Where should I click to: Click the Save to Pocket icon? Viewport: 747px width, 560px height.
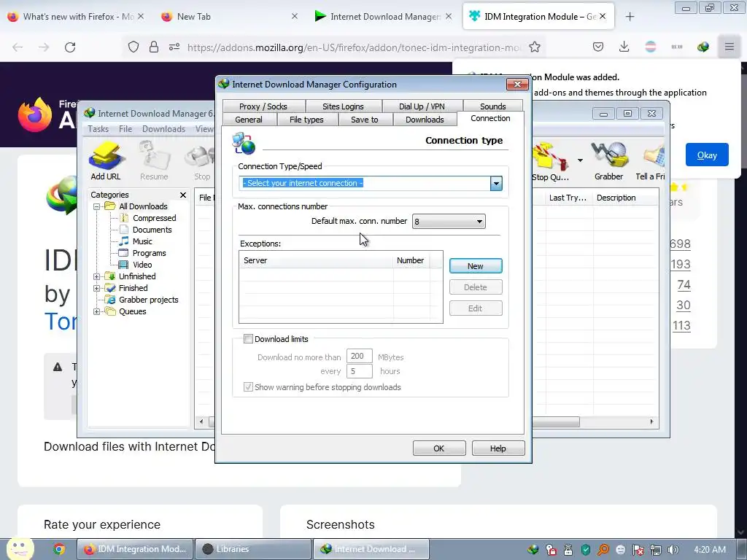click(x=598, y=47)
